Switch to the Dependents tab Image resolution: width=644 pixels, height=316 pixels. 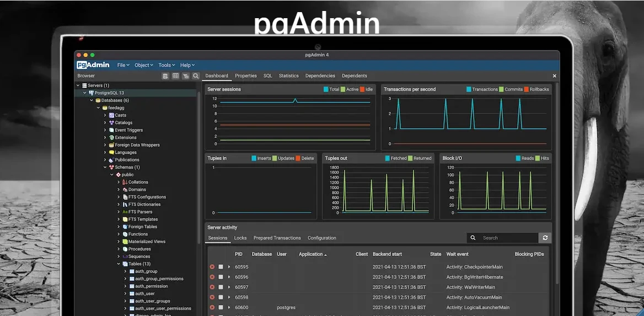point(355,76)
